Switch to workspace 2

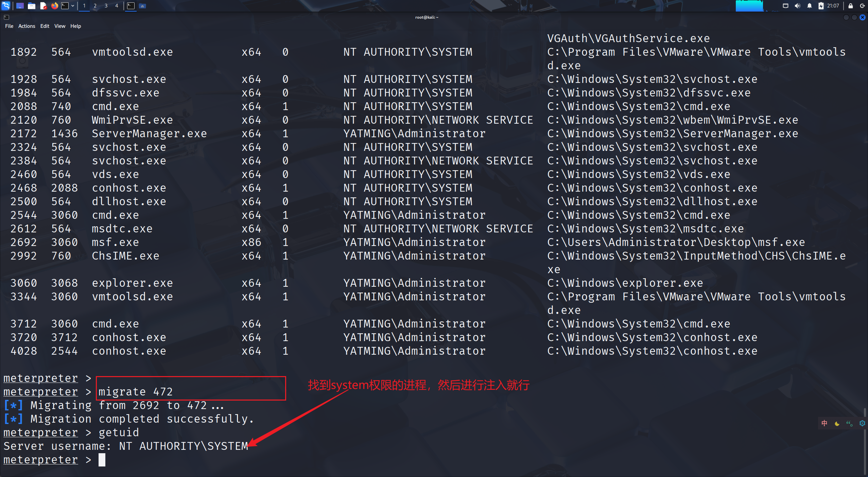click(x=95, y=6)
